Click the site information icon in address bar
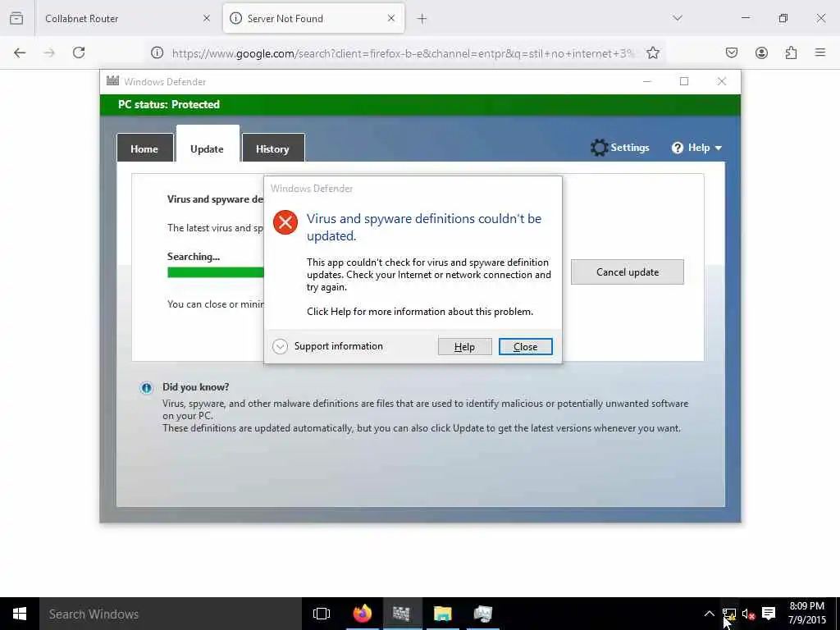 coord(157,52)
